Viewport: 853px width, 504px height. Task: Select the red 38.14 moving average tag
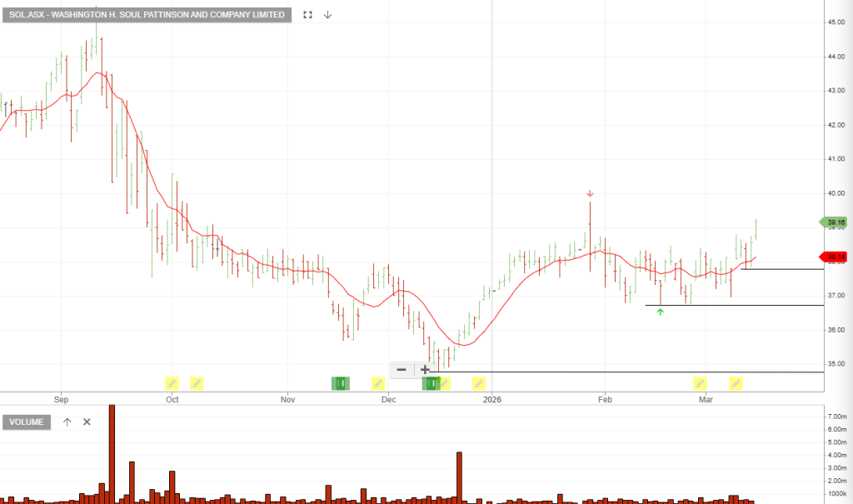coord(834,257)
